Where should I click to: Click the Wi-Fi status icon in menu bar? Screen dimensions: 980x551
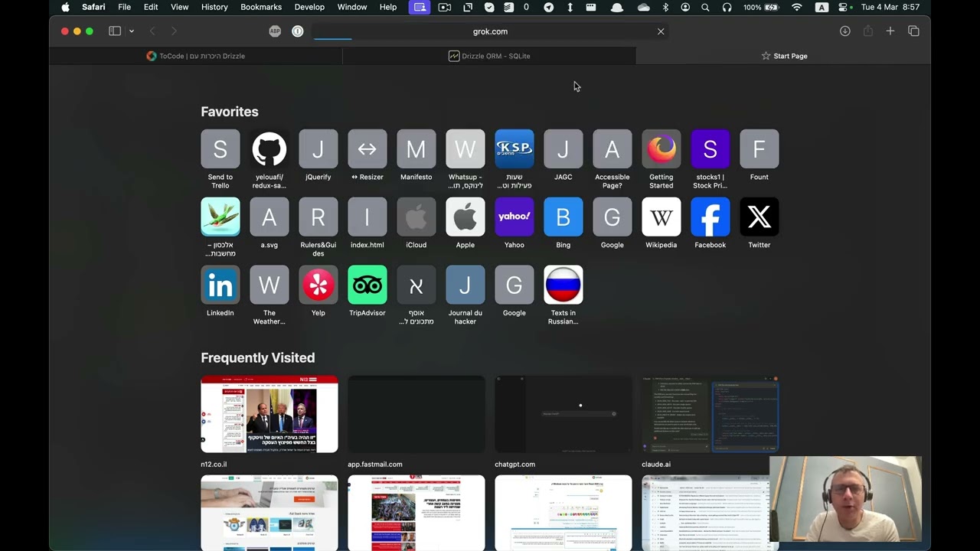[x=797, y=7]
